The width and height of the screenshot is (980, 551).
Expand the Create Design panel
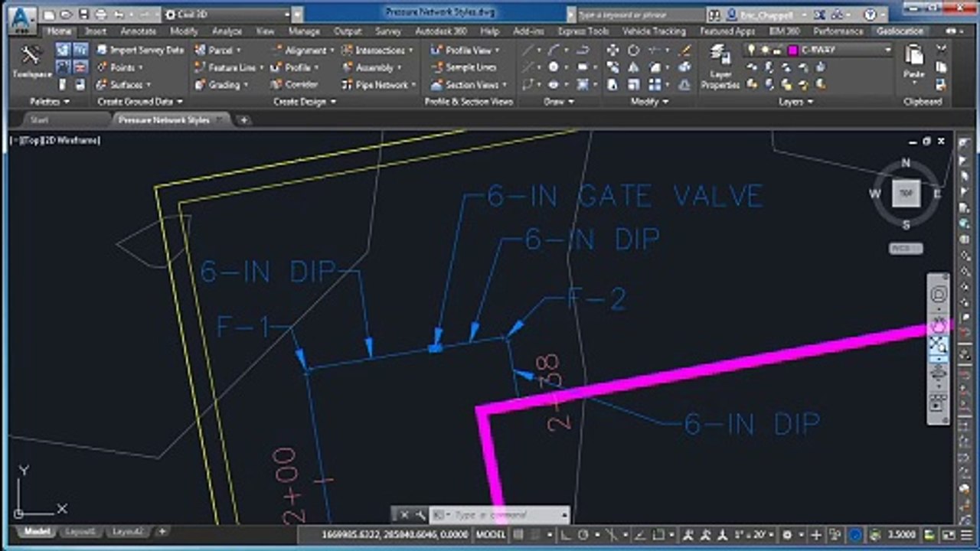[x=303, y=101]
